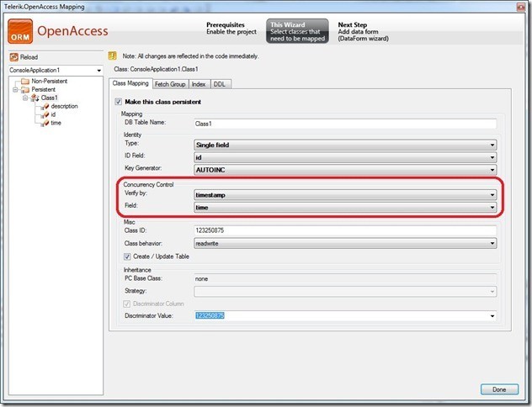Click the Class1 class icon in tree

pyautogui.click(x=35, y=98)
